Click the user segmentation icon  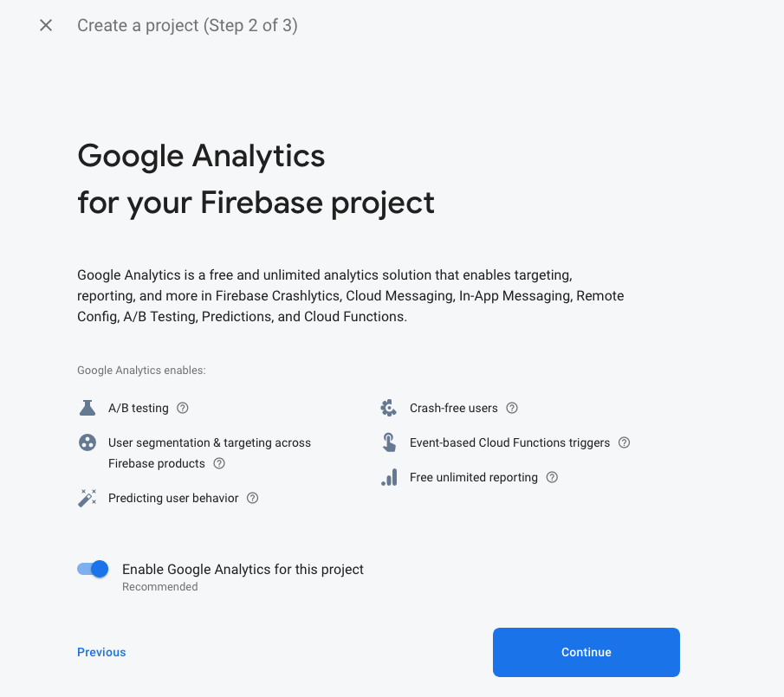[87, 443]
